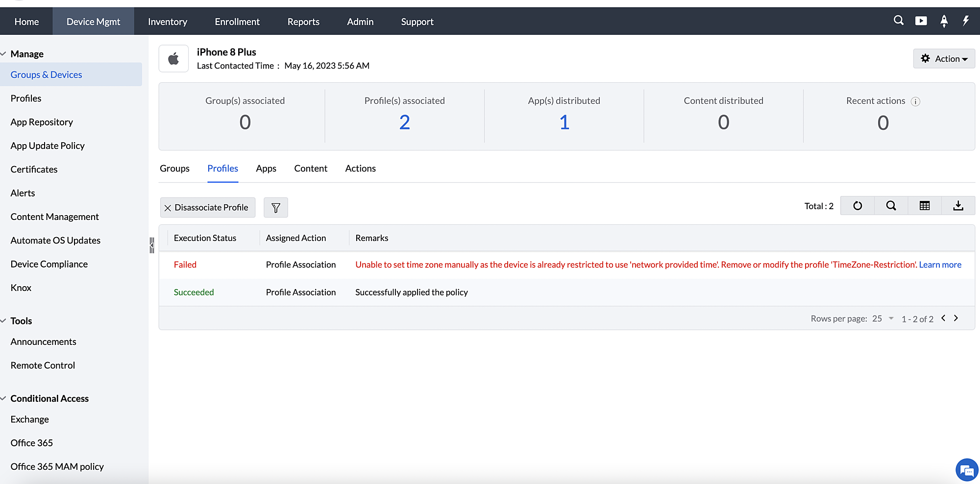Search within the profiles table
This screenshot has width=980, height=484.
pyautogui.click(x=891, y=206)
